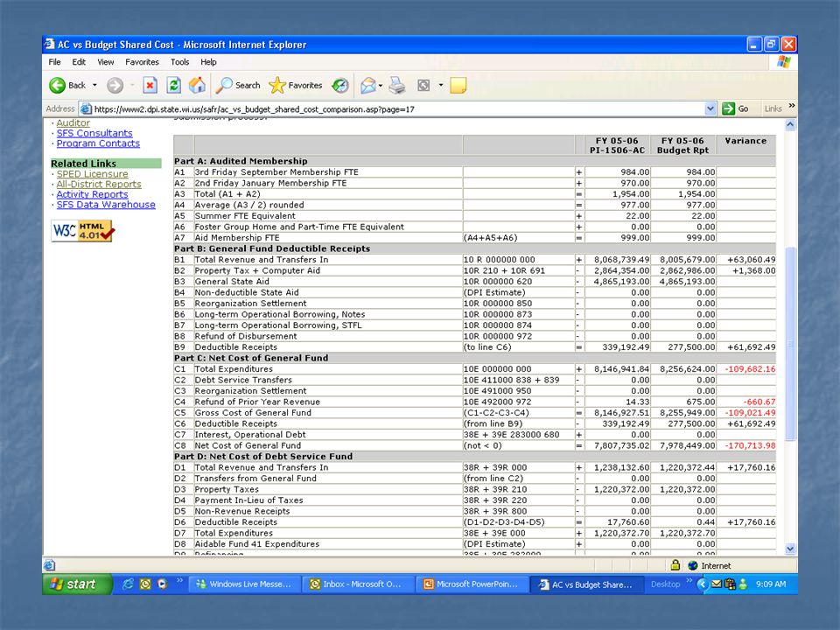The image size is (840, 630).
Task: Expand the Links toolbar chevron
Action: (x=792, y=106)
